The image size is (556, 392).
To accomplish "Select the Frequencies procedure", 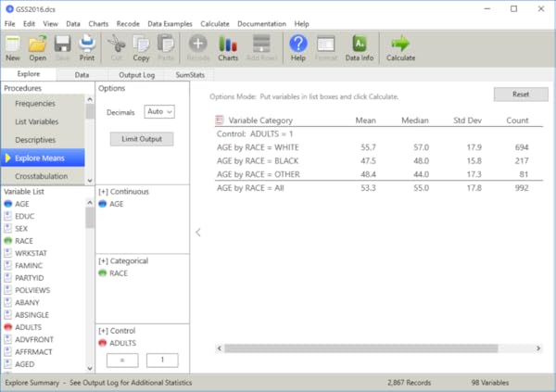I will click(43, 104).
